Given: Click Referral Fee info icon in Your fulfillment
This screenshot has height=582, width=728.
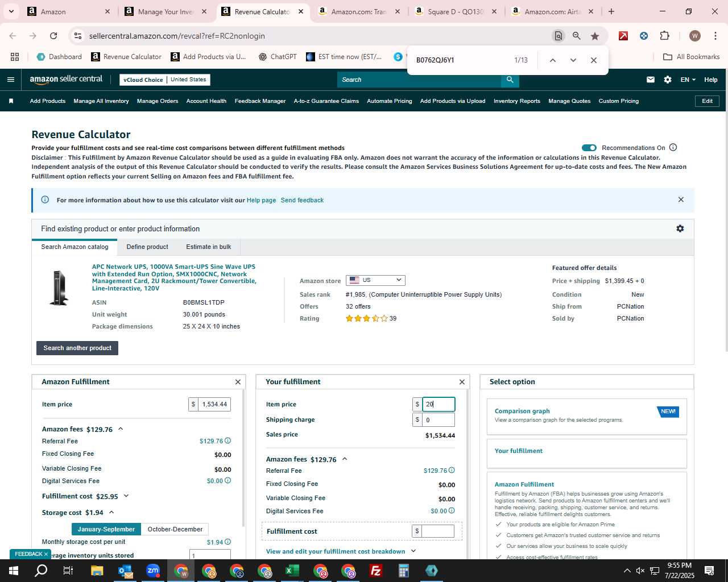Looking at the screenshot, I should point(452,470).
